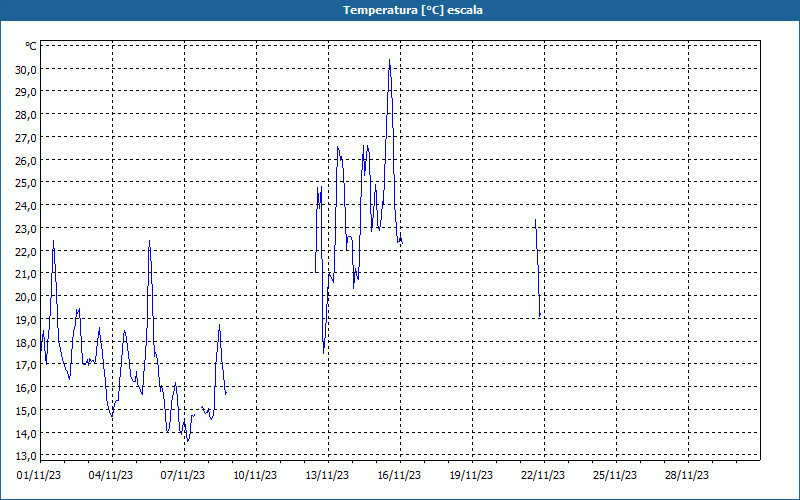Select the 30,0 axis value

(x=26, y=70)
